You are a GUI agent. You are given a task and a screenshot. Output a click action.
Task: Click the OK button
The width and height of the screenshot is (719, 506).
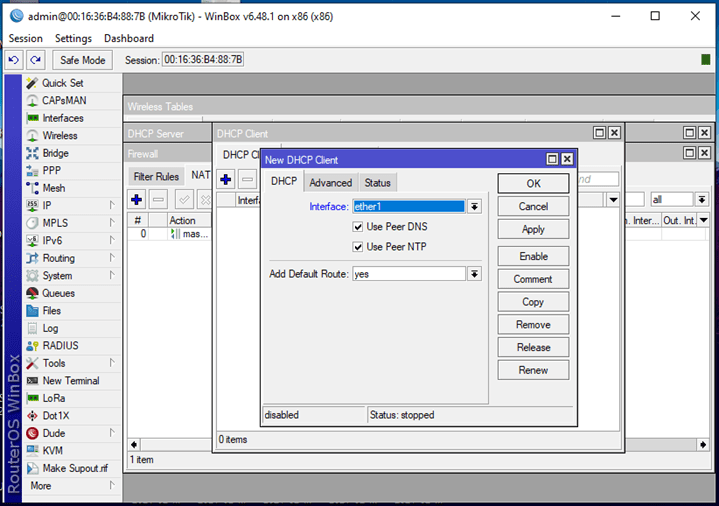[533, 183]
